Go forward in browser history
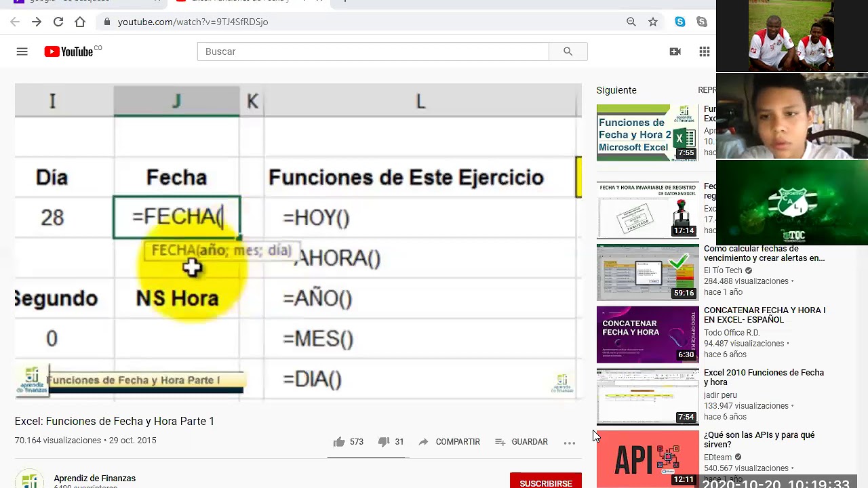This screenshot has width=868, height=488. coord(37,22)
